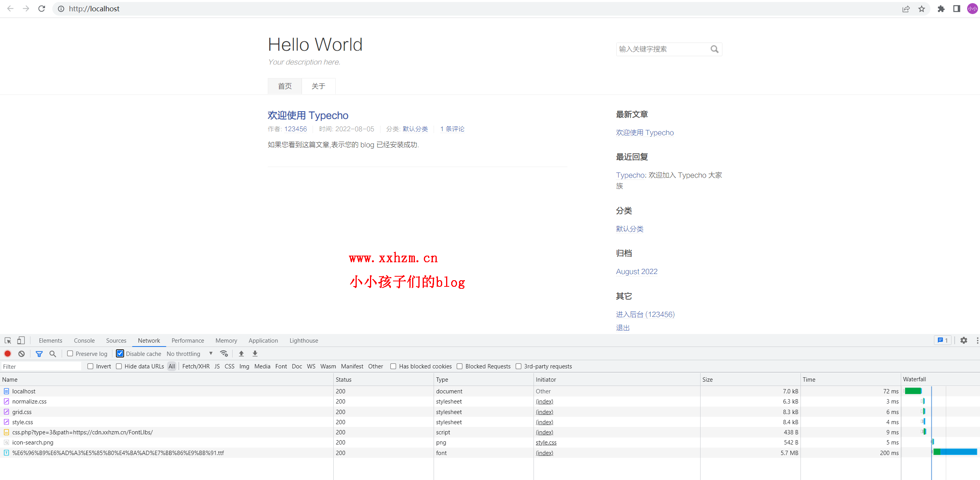Switch to the Lighthouse tab

pos(304,340)
